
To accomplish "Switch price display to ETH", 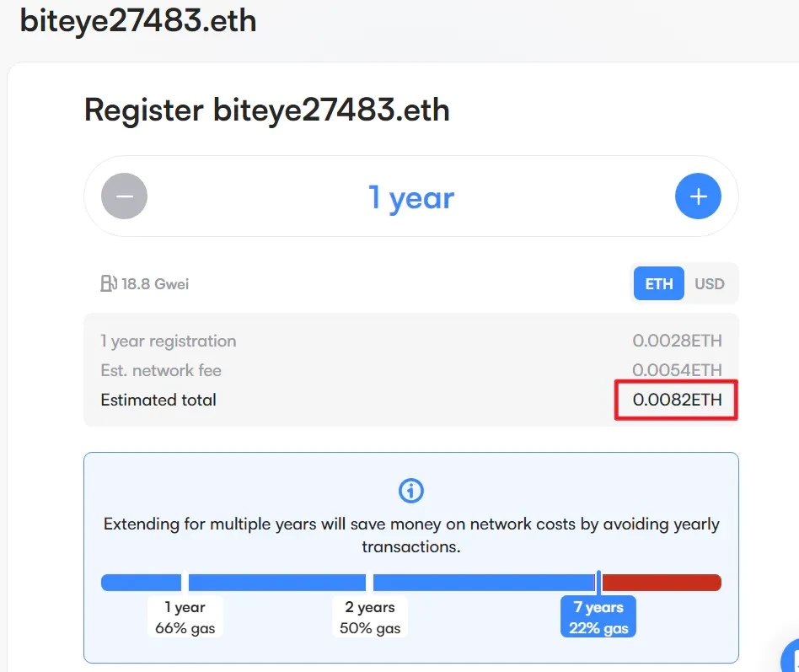I will point(659,284).
